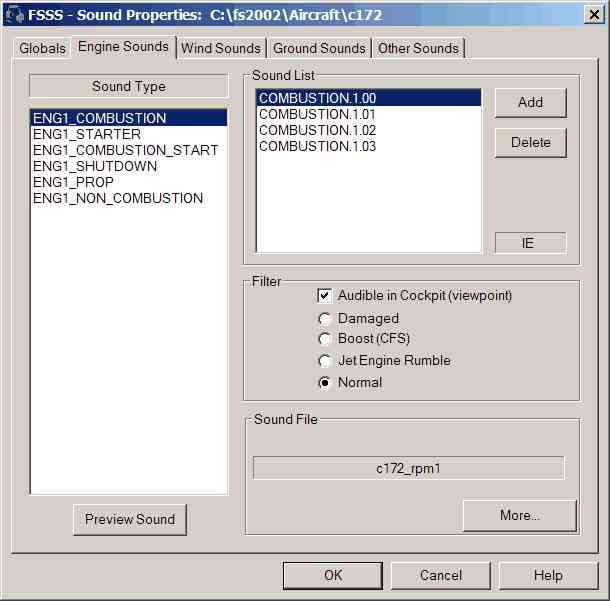Viewport: 610px width, 601px height.
Task: Click the Cancel button
Action: pos(441,575)
